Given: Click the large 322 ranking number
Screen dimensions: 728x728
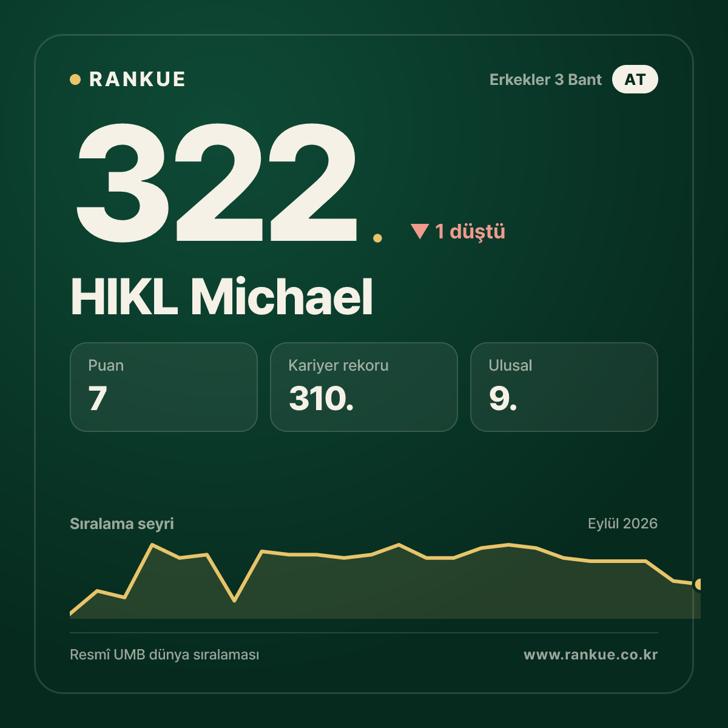Looking at the screenshot, I should [x=217, y=182].
